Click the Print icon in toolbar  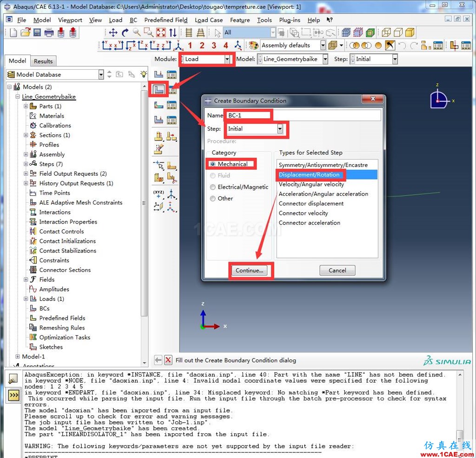pos(49,33)
